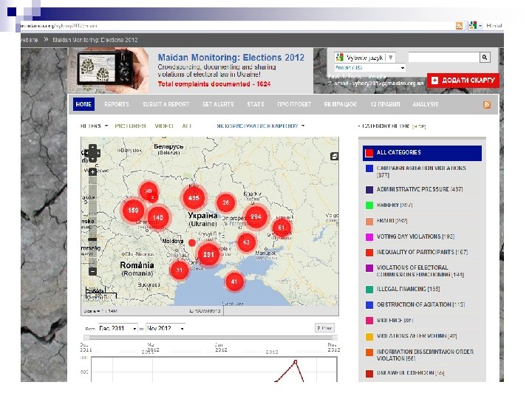Click the Google translate icon in browser bar
The height and width of the screenshot is (399, 532).
tap(473, 25)
